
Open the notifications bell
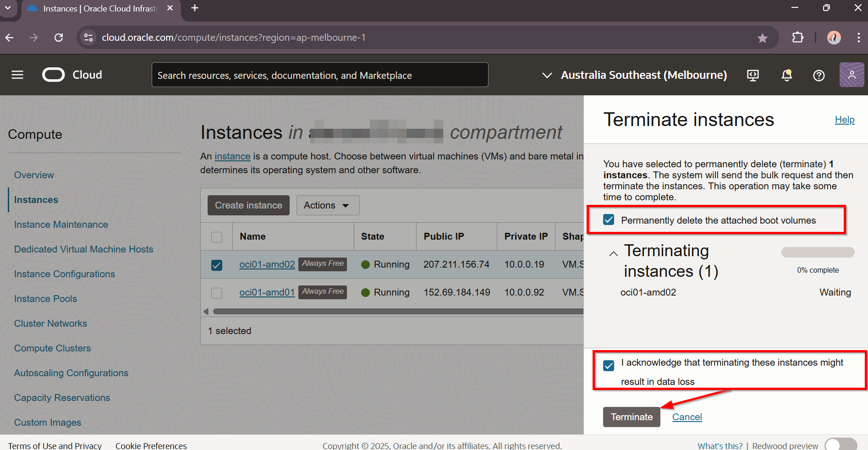click(x=786, y=75)
